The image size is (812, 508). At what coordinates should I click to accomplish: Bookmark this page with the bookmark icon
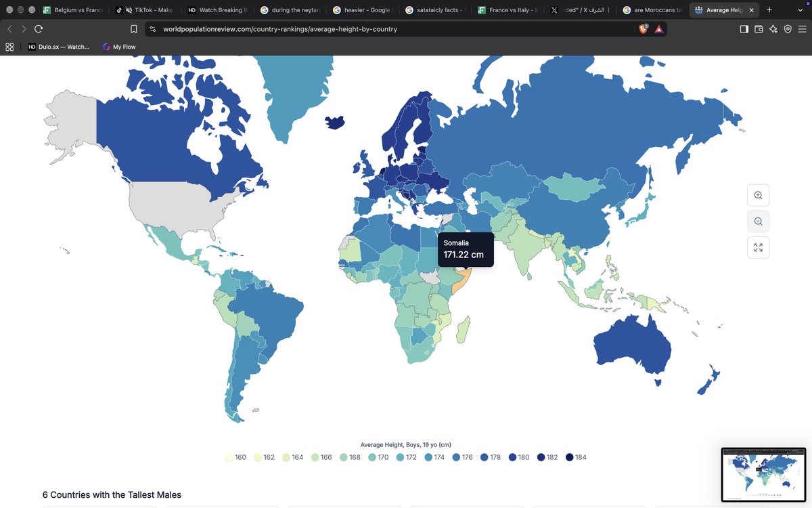point(134,29)
